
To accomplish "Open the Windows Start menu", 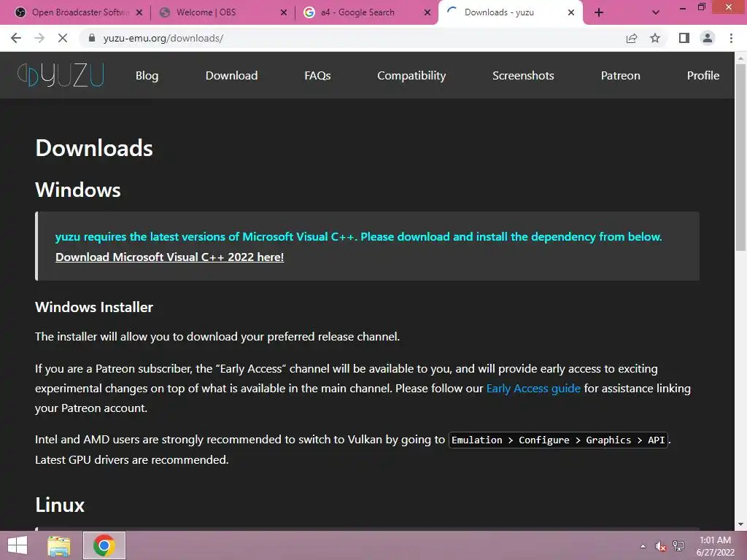I will point(18,545).
